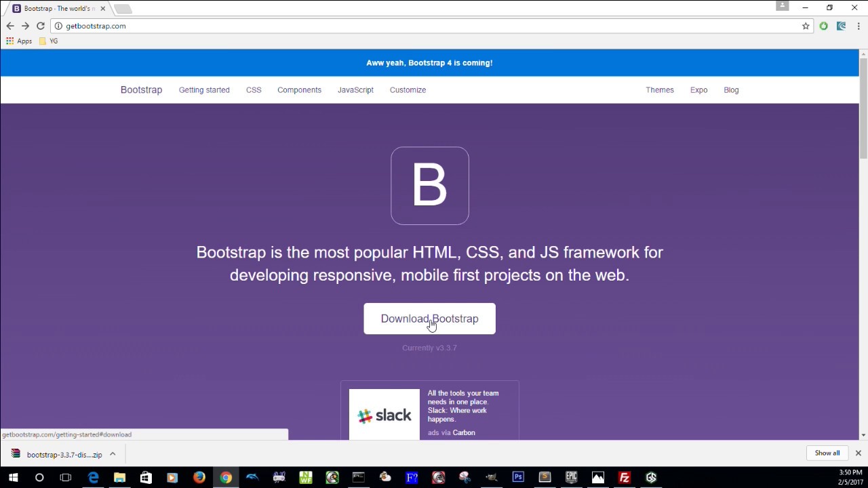Open Windows Store from taskbar
This screenshot has width=868, height=488.
146,477
